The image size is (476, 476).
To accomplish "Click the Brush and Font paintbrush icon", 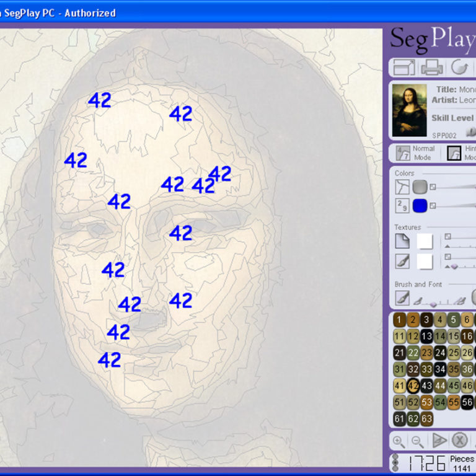I will (x=402, y=297).
